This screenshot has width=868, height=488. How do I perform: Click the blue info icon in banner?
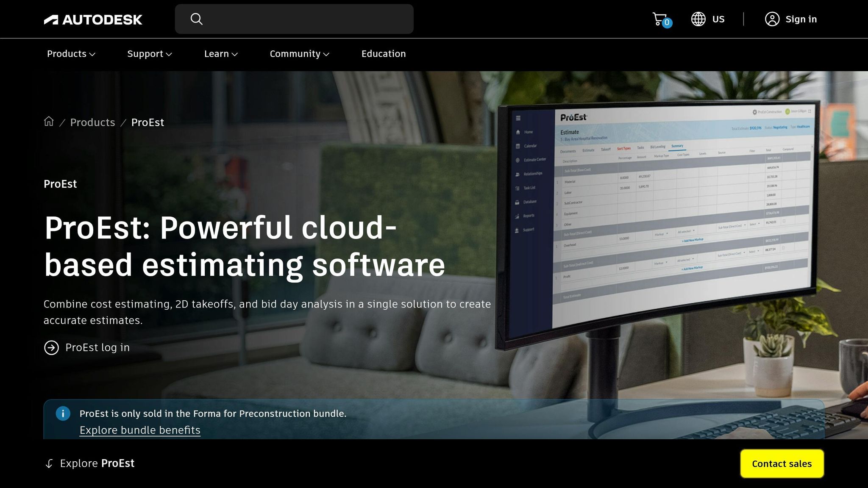tap(63, 413)
